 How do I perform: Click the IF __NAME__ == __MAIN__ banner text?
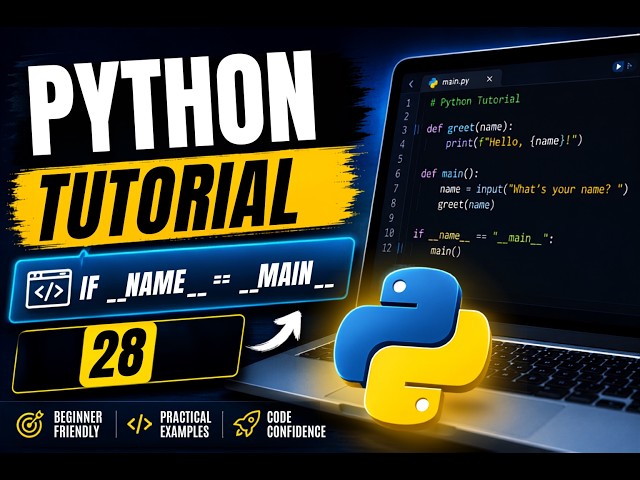coord(207,282)
